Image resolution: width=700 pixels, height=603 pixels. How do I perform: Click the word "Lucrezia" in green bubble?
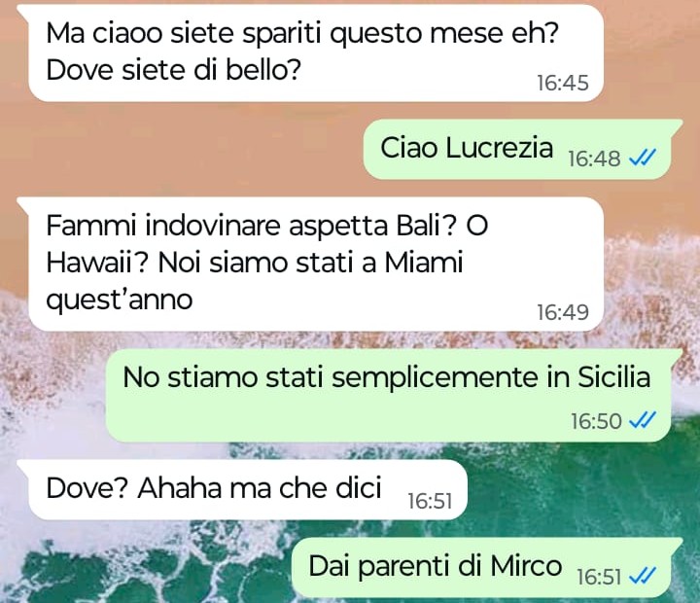[499, 148]
